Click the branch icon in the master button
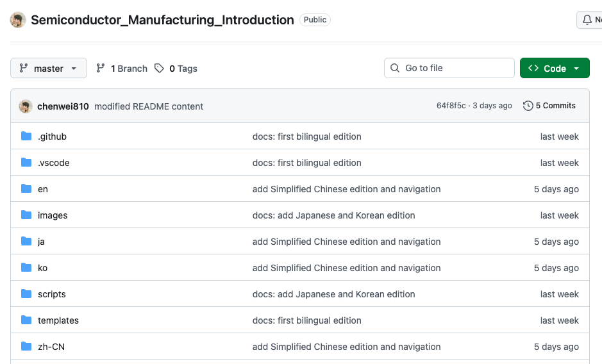 point(24,68)
